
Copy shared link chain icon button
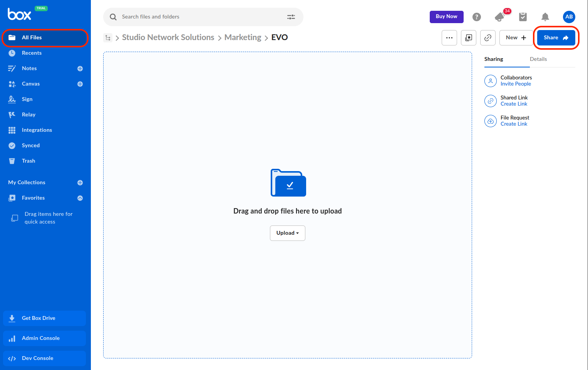click(x=488, y=38)
